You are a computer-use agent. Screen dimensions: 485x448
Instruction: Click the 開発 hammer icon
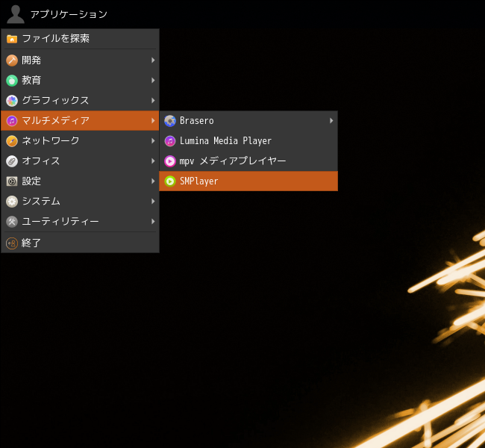click(x=12, y=60)
